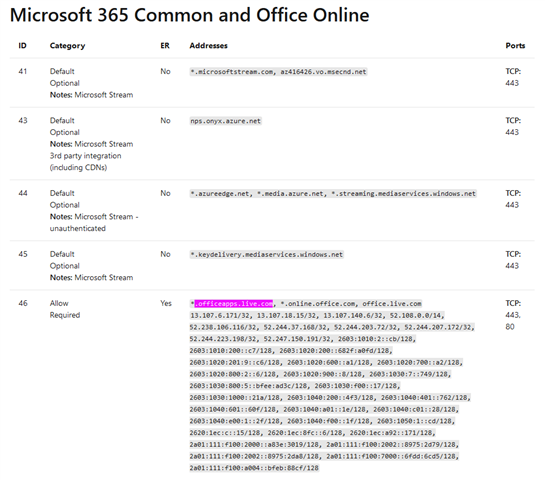Click 'Default' in row 41's category

[x=62, y=71]
